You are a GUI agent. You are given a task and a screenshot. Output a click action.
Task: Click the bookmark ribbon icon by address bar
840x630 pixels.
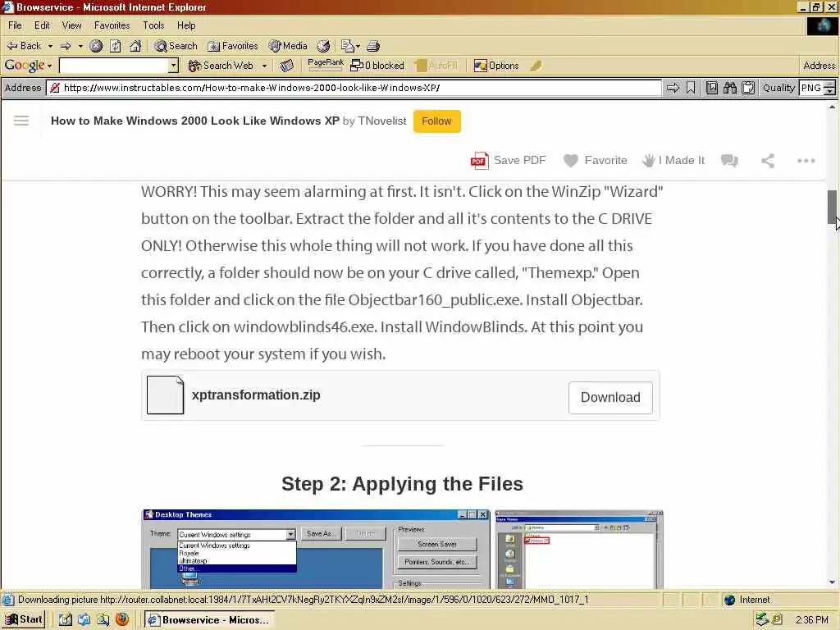click(x=691, y=88)
